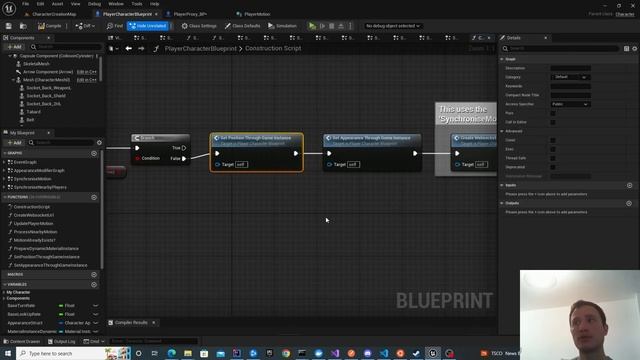Toggle Hide Unrelated nodes
Screen dimensions: 640x360
click(x=147, y=26)
